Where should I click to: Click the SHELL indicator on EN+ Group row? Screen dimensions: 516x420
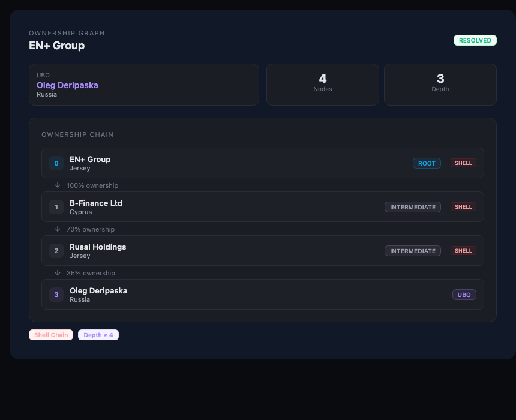click(463, 163)
